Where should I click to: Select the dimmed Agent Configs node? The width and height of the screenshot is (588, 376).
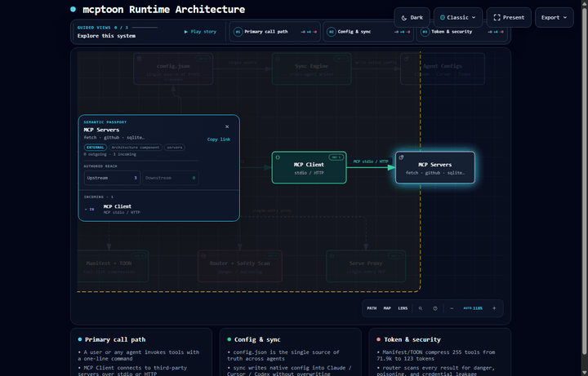(443, 69)
